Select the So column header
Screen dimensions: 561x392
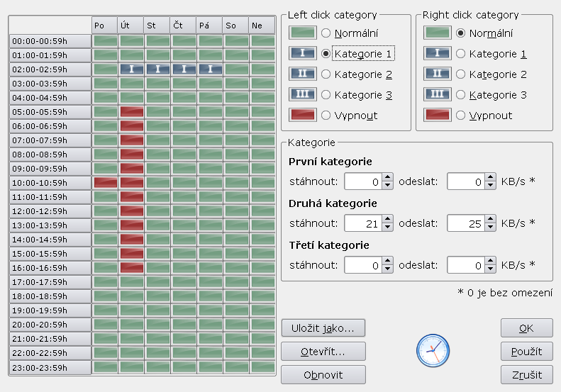[235, 26]
